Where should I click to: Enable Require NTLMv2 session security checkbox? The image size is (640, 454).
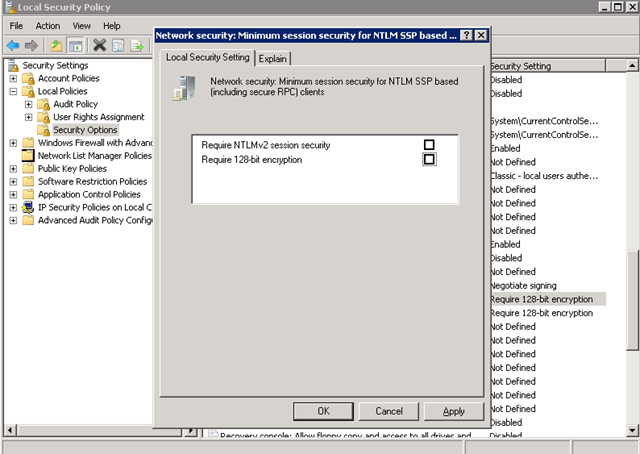[x=429, y=145]
